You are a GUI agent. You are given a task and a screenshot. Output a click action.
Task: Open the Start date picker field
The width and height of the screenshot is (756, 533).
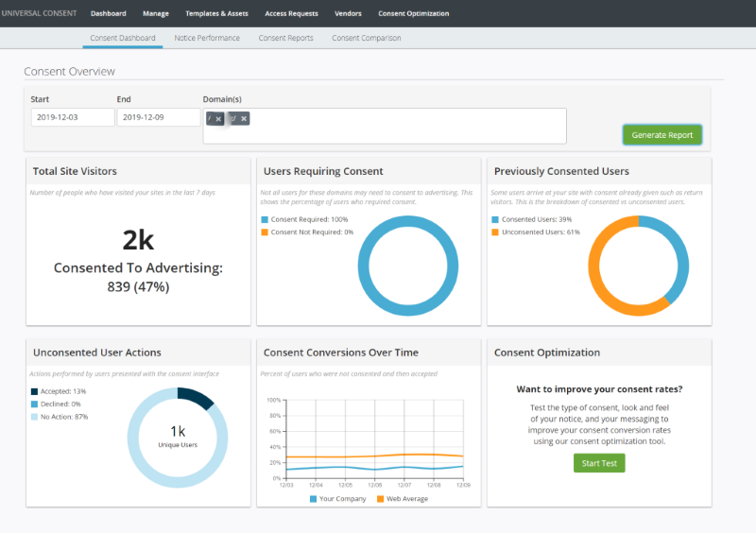71,117
